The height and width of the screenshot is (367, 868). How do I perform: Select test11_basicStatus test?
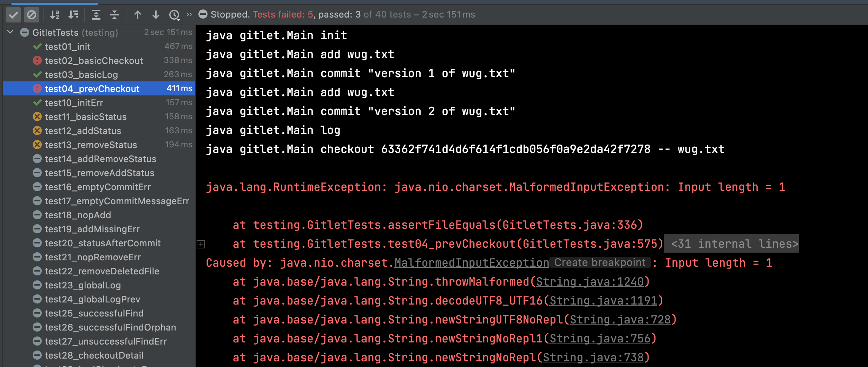pos(86,117)
